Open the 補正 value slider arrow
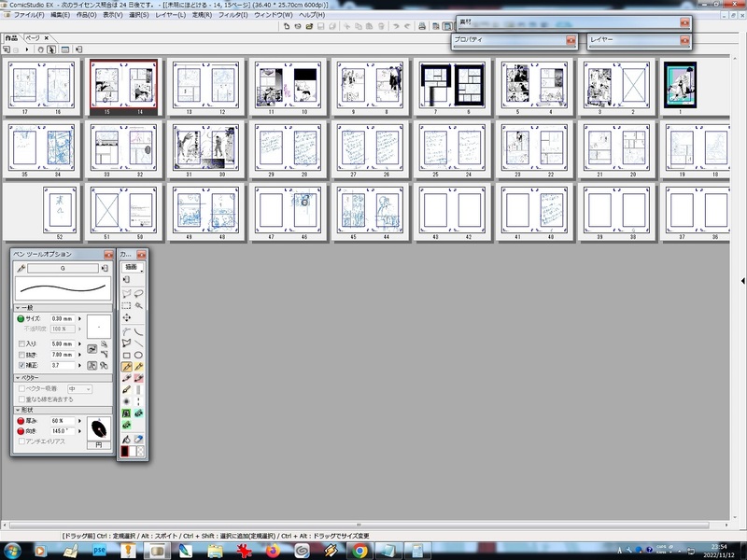The width and height of the screenshot is (747, 560). [79, 365]
